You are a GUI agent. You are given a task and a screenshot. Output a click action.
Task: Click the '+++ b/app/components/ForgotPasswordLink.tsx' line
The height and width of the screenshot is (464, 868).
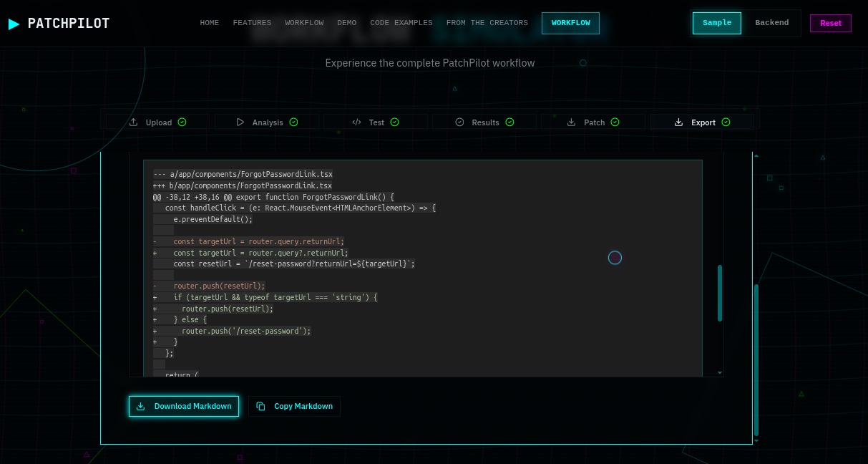click(x=243, y=185)
